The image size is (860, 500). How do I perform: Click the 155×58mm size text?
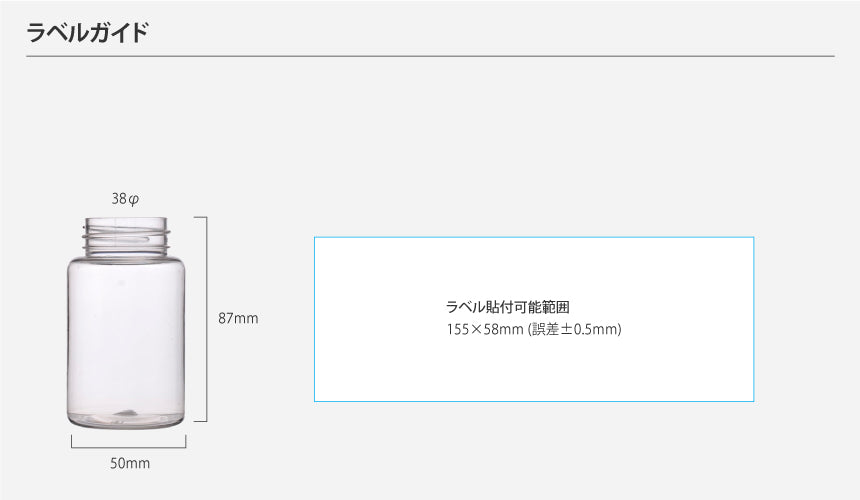[x=484, y=328]
